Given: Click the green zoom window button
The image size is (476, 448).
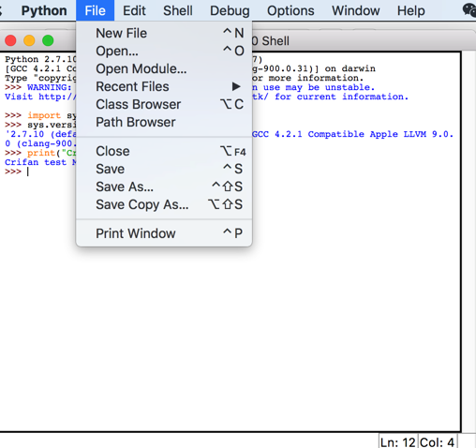Looking at the screenshot, I should click(x=48, y=40).
